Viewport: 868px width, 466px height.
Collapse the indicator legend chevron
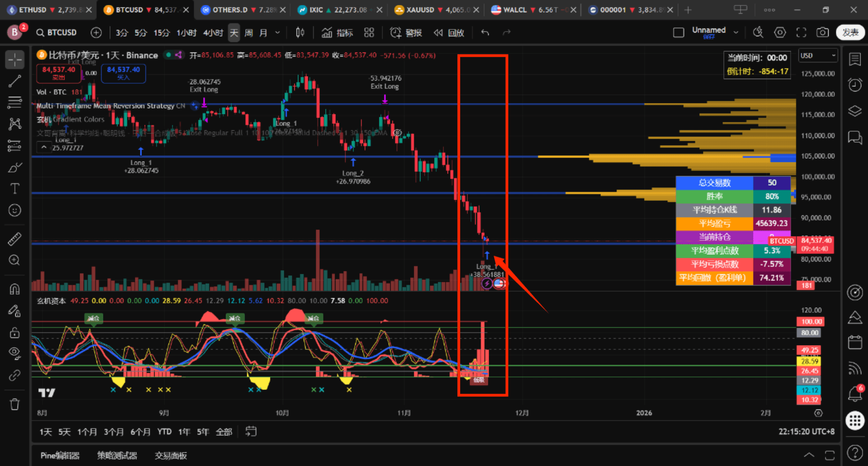click(44, 147)
